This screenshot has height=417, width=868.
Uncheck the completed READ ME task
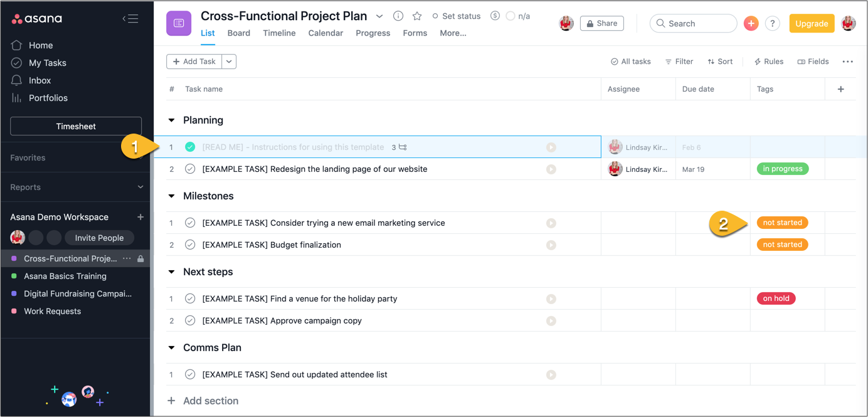tap(190, 147)
